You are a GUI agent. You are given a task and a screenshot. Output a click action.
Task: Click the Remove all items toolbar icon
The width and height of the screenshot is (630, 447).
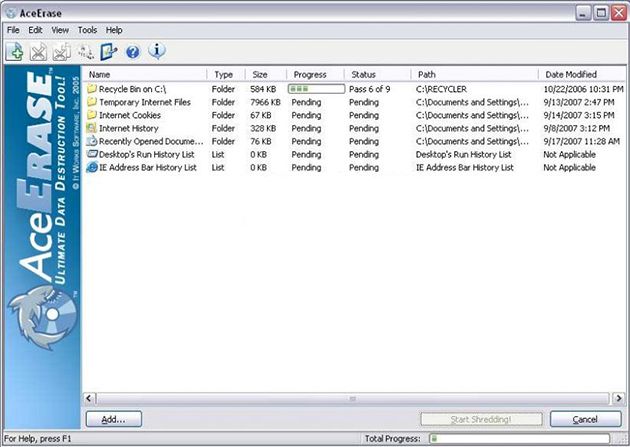(x=62, y=52)
